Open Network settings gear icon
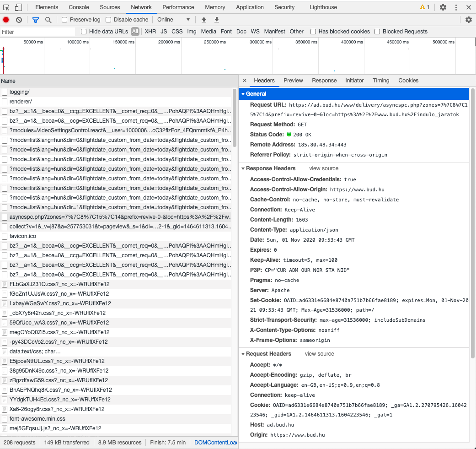Viewport: 476px width, 449px height. (x=468, y=20)
